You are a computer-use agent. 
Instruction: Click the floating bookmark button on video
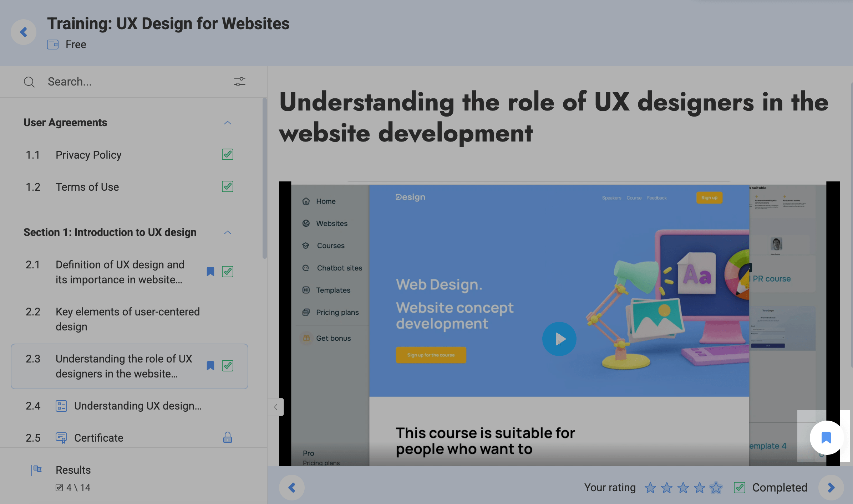click(826, 437)
